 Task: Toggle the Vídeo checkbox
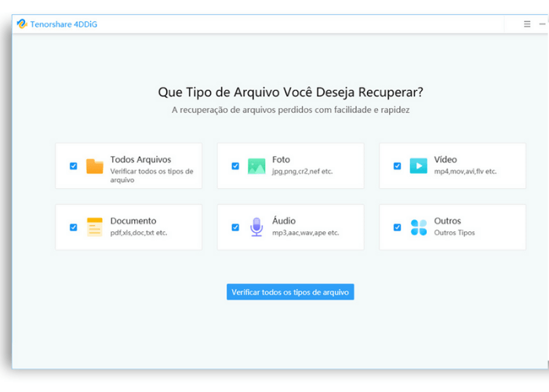pyautogui.click(x=397, y=166)
